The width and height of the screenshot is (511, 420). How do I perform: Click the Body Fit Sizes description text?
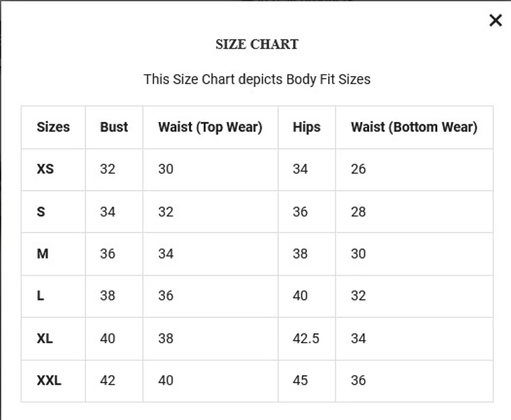pyautogui.click(x=256, y=79)
